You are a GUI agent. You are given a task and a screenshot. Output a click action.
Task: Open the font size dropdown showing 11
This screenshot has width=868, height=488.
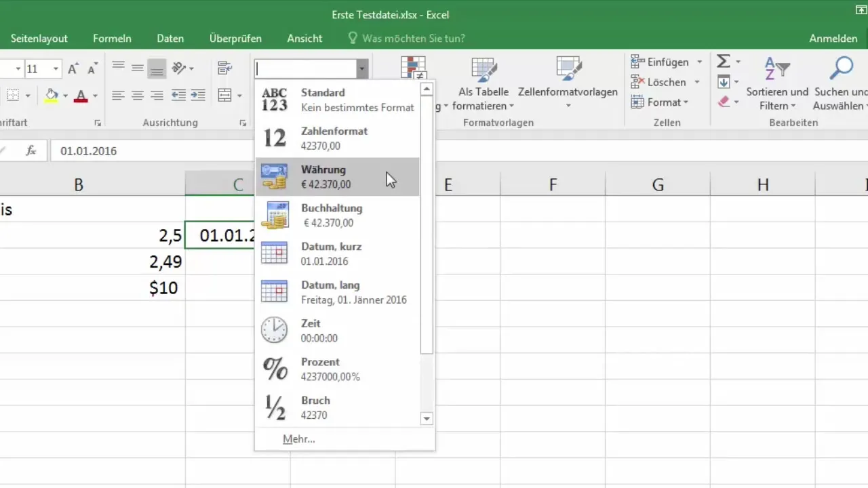56,68
